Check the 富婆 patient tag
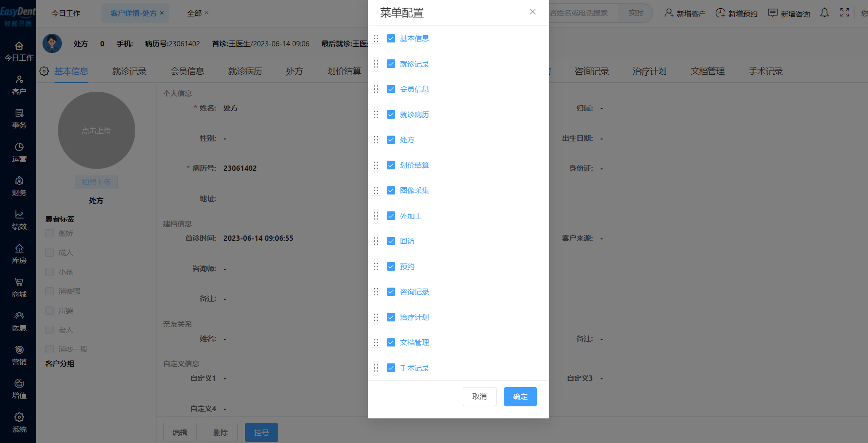 pyautogui.click(x=49, y=310)
